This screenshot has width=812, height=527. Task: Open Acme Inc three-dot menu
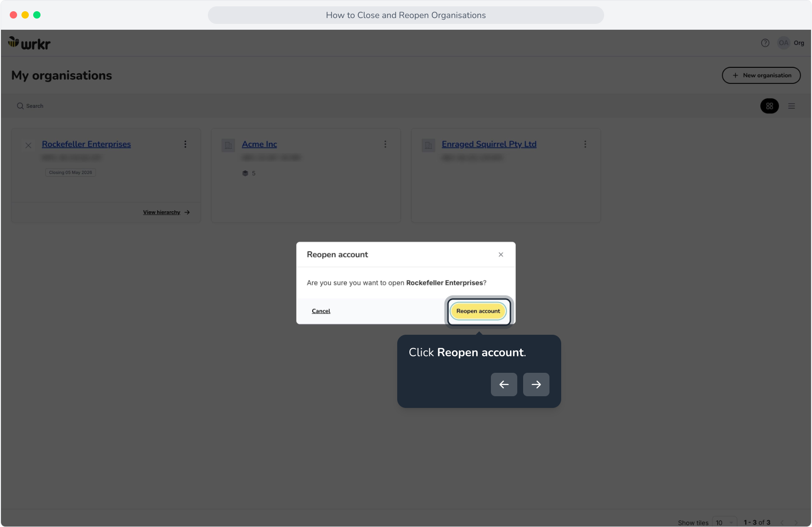click(x=386, y=144)
